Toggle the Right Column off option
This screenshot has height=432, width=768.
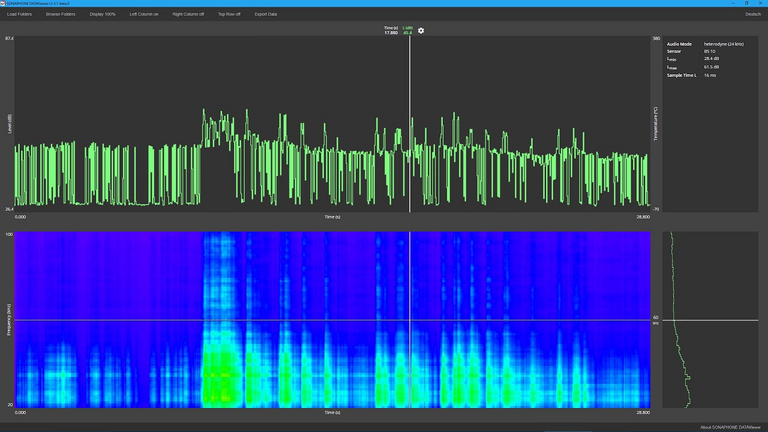[x=188, y=14]
